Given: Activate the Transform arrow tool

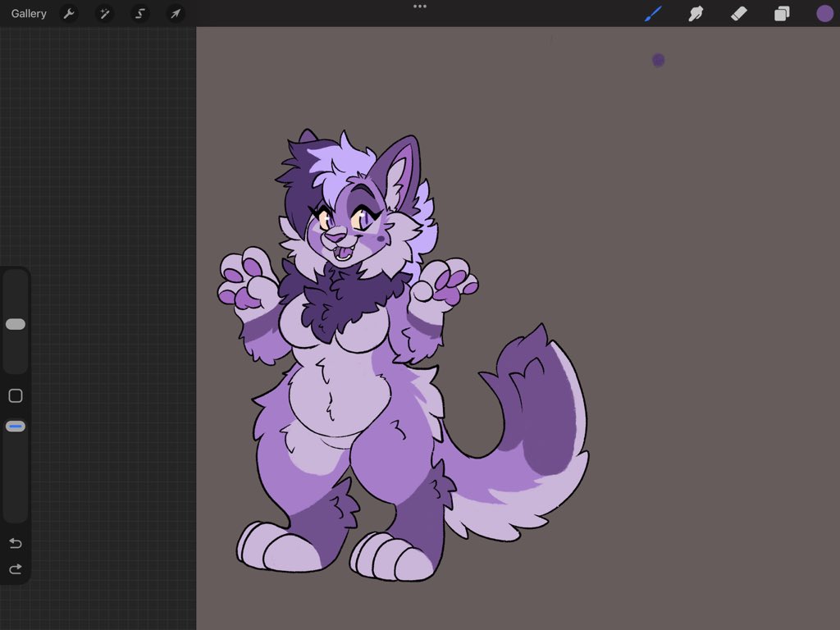Looking at the screenshot, I should pos(176,13).
